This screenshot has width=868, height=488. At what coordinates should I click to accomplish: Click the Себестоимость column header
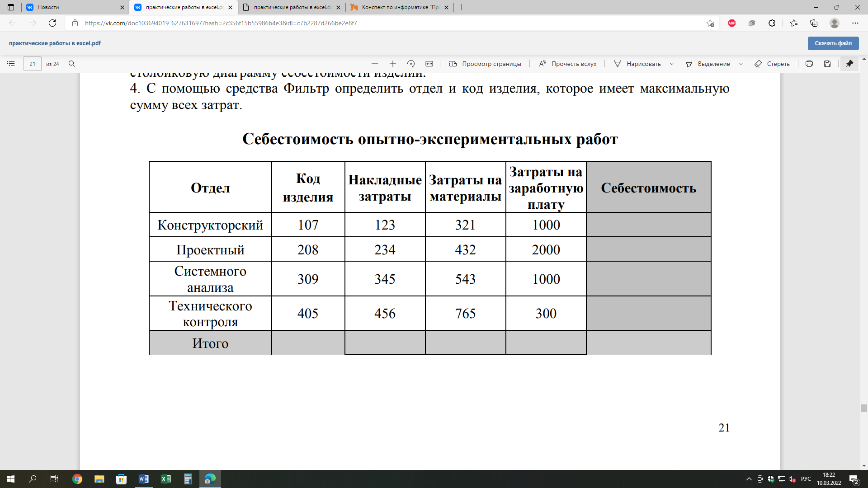[x=648, y=188]
